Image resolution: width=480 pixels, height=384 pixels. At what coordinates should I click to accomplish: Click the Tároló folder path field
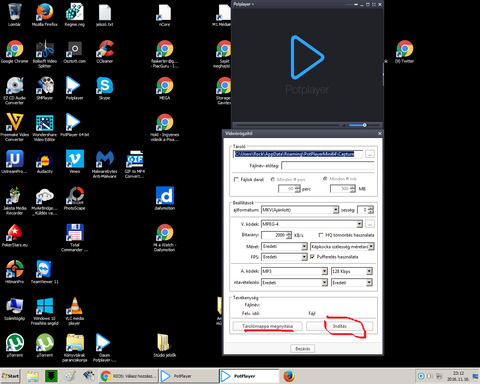[x=298, y=154]
